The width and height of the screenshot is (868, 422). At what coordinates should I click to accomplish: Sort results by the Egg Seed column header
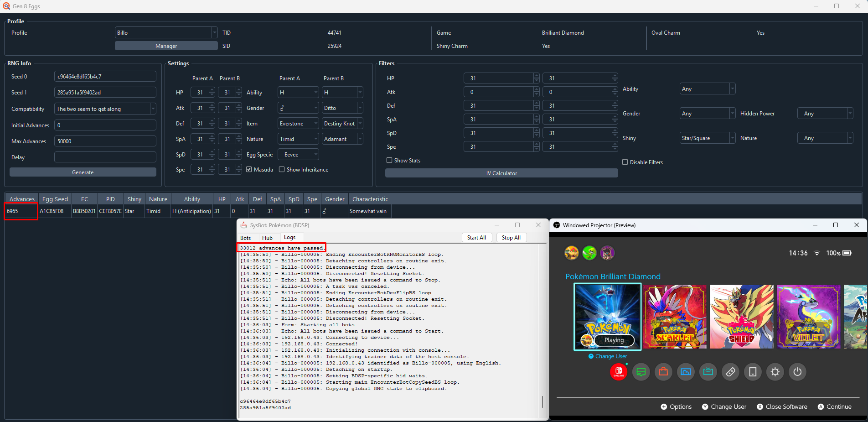click(x=55, y=199)
